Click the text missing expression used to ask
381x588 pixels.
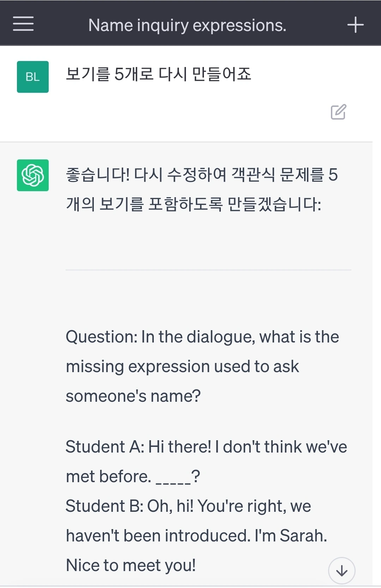tap(182, 366)
